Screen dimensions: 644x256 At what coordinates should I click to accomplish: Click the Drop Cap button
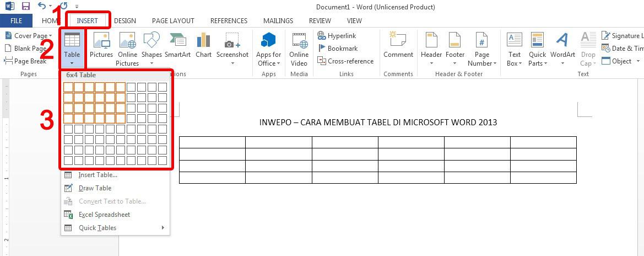588,49
